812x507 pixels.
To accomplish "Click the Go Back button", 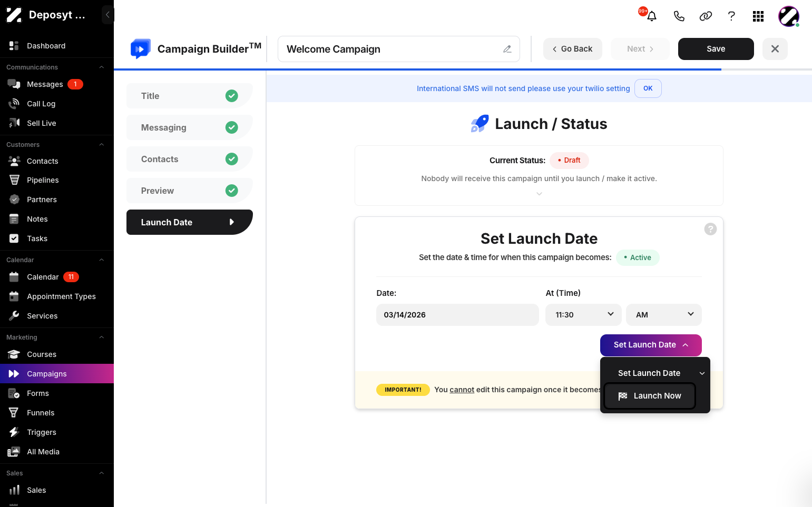I will pyautogui.click(x=573, y=49).
